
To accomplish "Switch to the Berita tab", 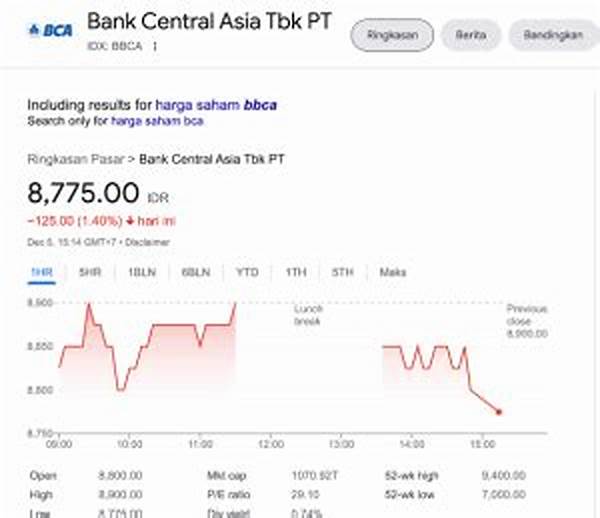I will [x=470, y=35].
